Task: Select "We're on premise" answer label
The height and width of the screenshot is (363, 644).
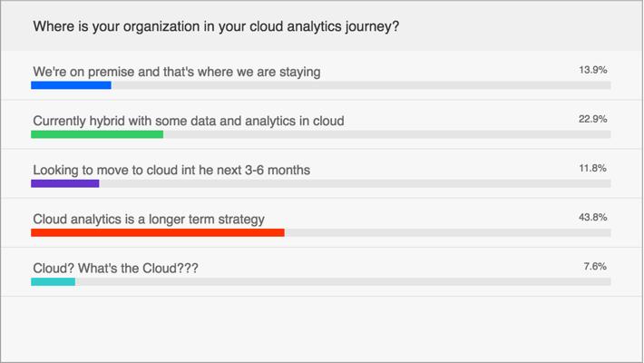Action: pyautogui.click(x=177, y=71)
